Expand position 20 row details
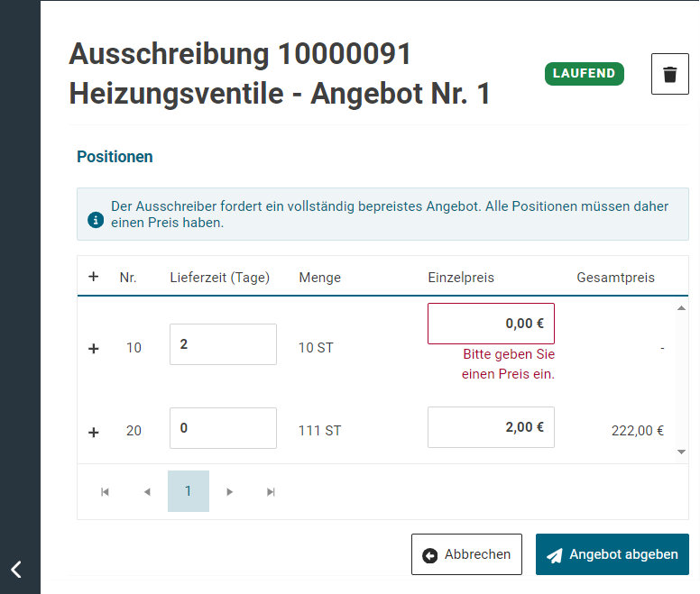 [x=93, y=432]
